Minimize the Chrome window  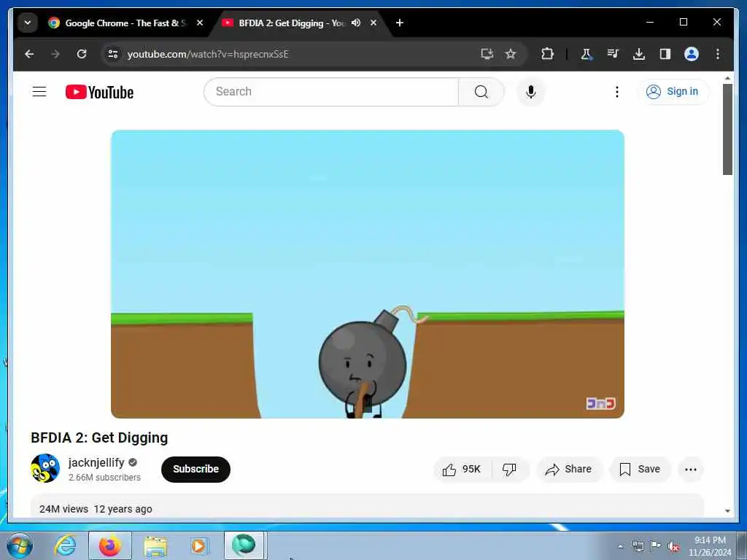[650, 22]
